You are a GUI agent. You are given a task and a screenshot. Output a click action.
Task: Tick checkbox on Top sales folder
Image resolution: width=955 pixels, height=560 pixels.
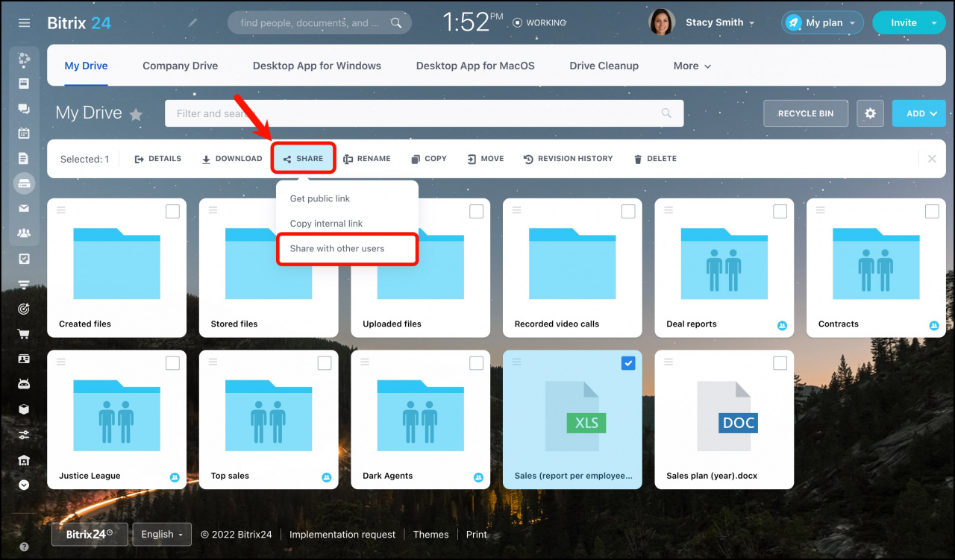[325, 363]
